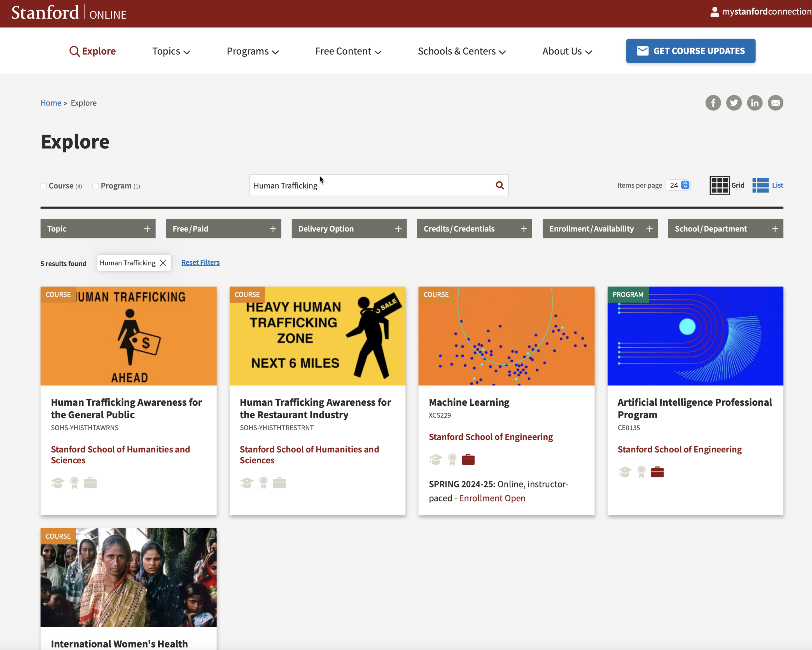This screenshot has width=812, height=650.
Task: Open the Free Content navigation menu
Action: click(x=348, y=51)
